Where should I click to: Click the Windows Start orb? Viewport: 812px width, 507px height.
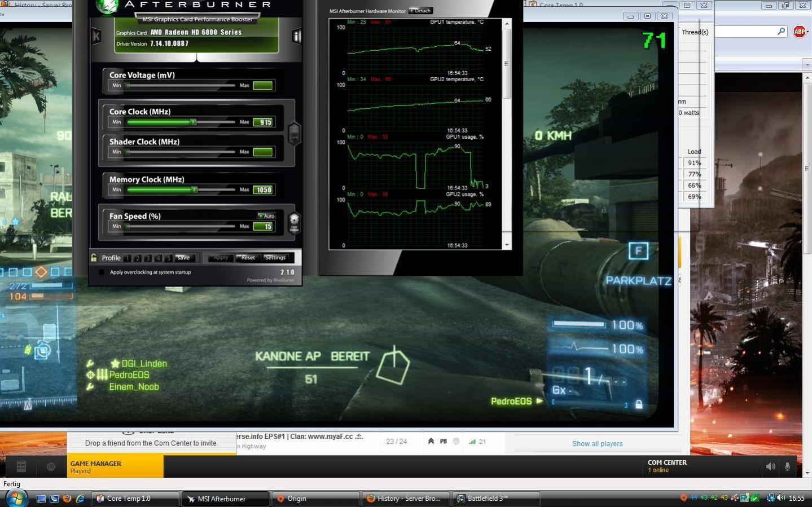coord(16,498)
